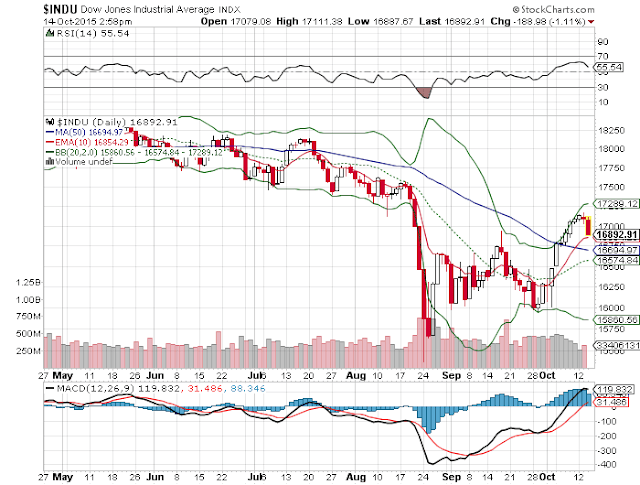Viewport: 640px width, 485px height.
Task: Select the $INDU ticker symbol in the title
Action: pyautogui.click(x=60, y=9)
